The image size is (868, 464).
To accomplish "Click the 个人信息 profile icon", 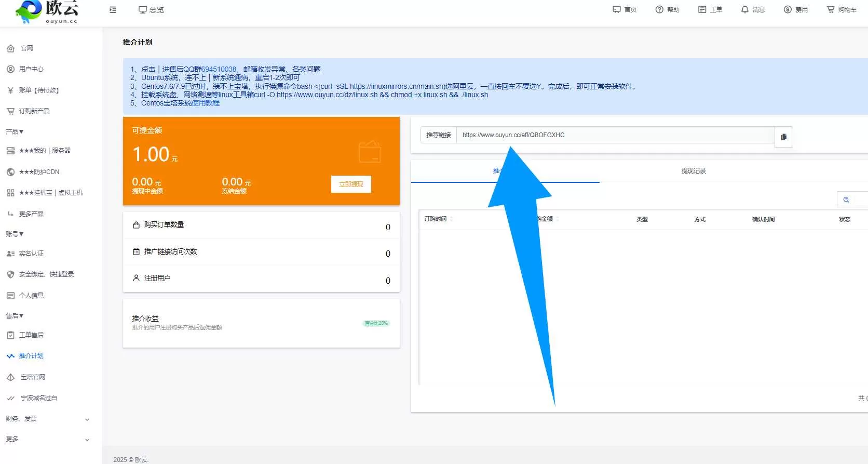I will 10,296.
